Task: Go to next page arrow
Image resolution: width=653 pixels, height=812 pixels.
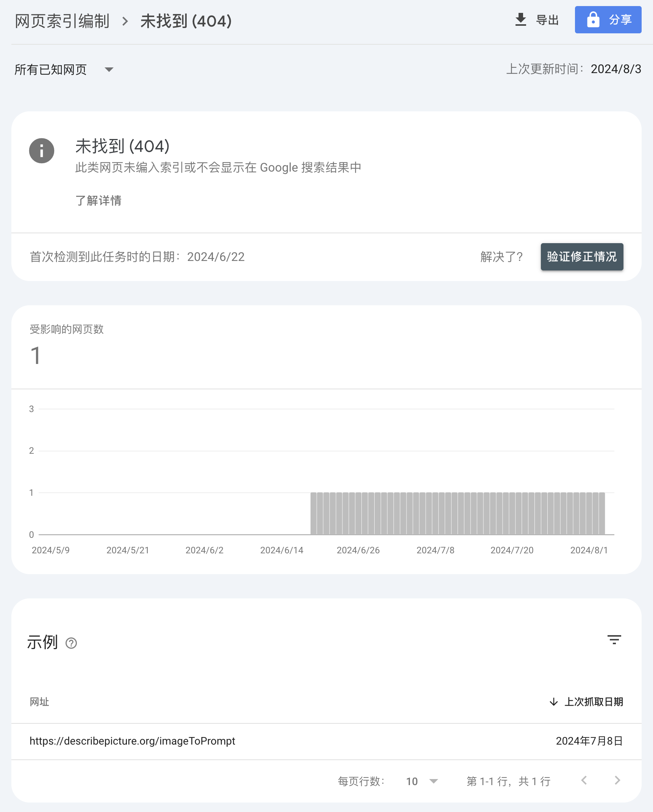Action: [x=617, y=781]
